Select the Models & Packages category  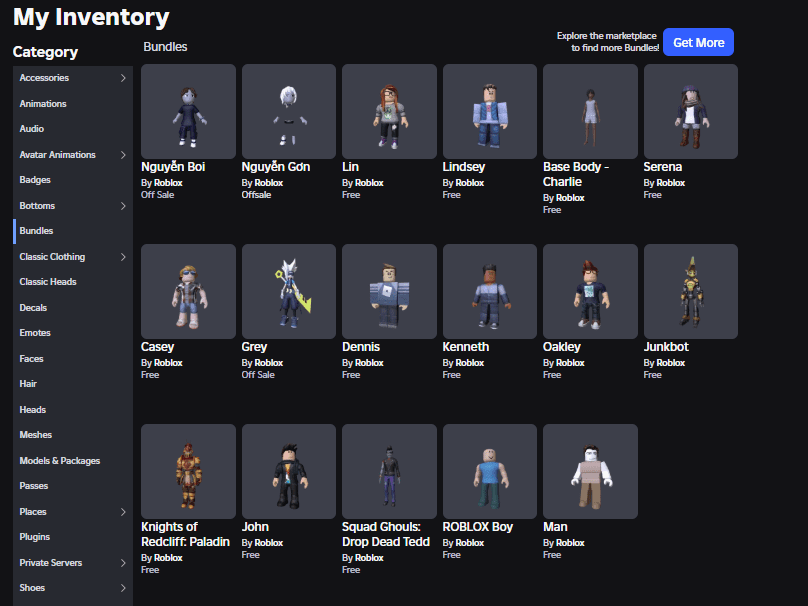tap(60, 461)
